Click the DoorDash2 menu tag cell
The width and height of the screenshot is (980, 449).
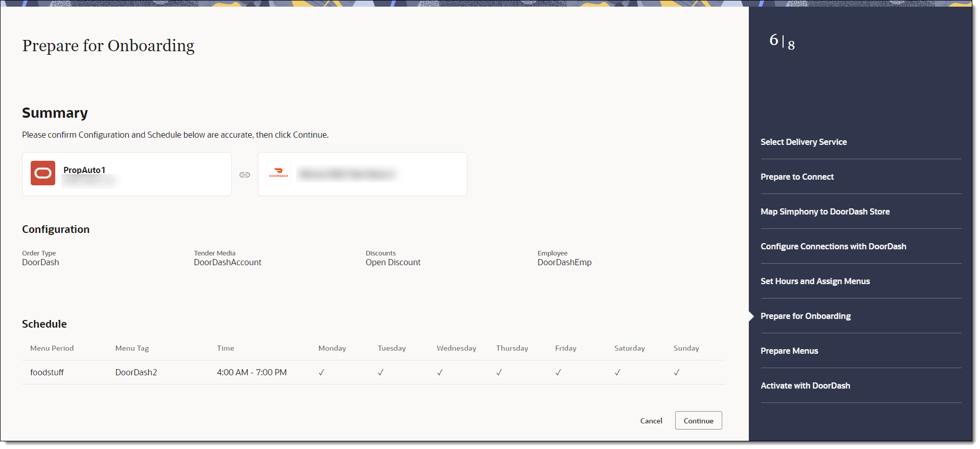point(136,372)
